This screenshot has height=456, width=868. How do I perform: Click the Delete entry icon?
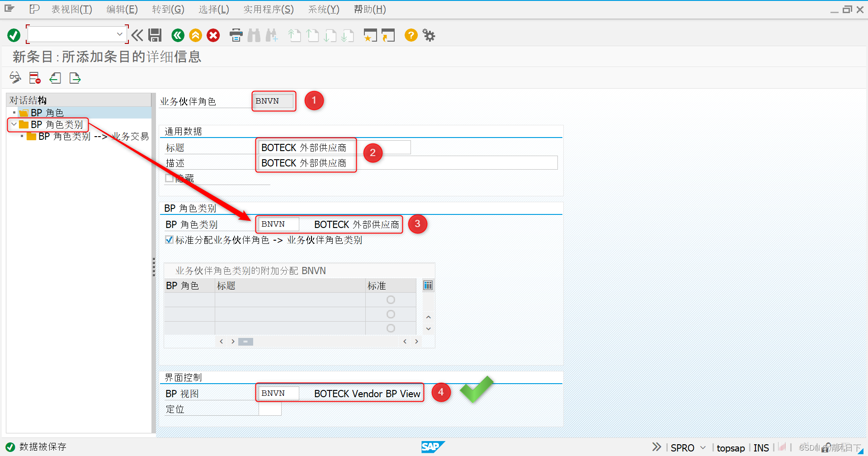(35, 78)
